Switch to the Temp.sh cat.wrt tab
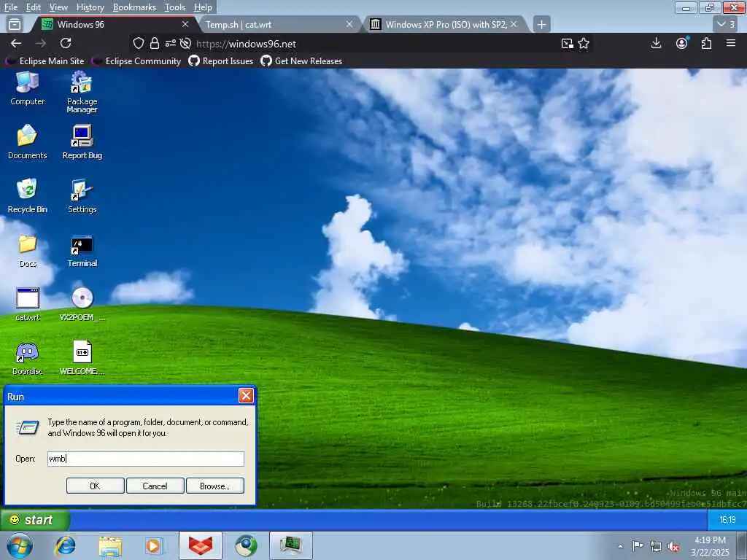The height and width of the screenshot is (560, 747). [x=279, y=24]
